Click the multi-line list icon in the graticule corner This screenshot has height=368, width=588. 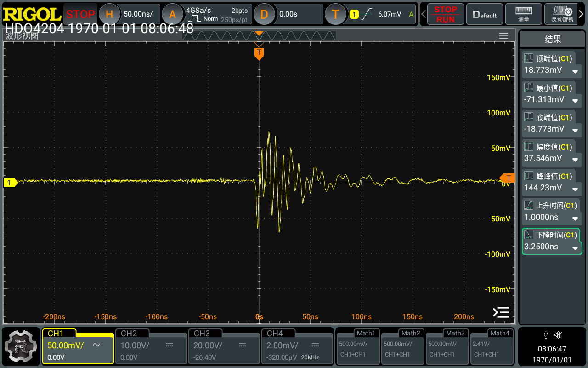click(501, 312)
